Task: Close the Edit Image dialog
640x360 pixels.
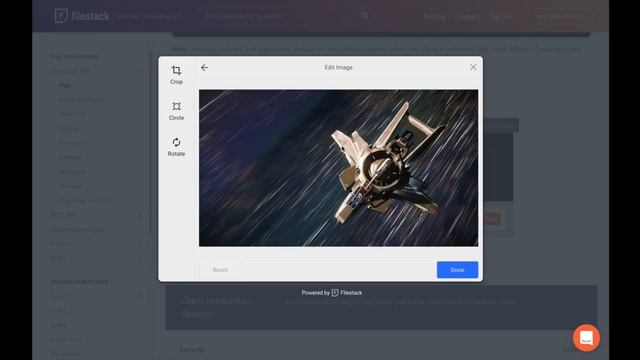Action: [473, 67]
